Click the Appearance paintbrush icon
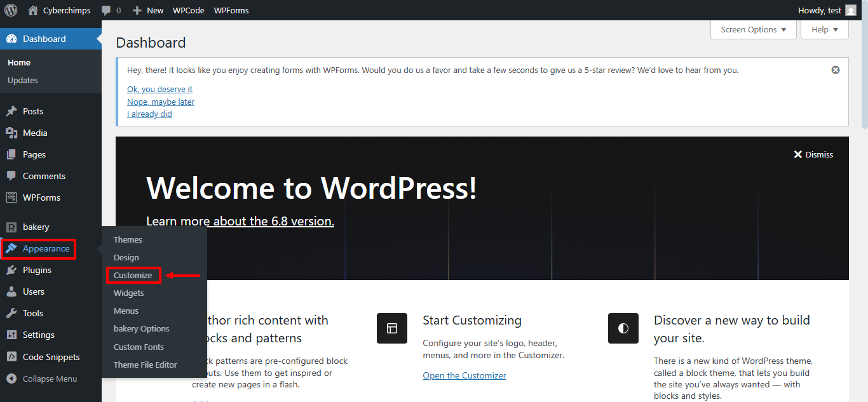The image size is (868, 402). 11,248
